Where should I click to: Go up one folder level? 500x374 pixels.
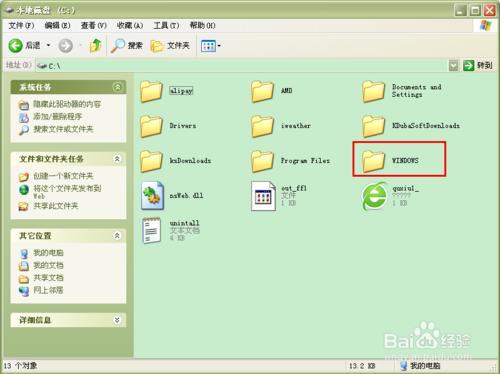click(x=95, y=46)
